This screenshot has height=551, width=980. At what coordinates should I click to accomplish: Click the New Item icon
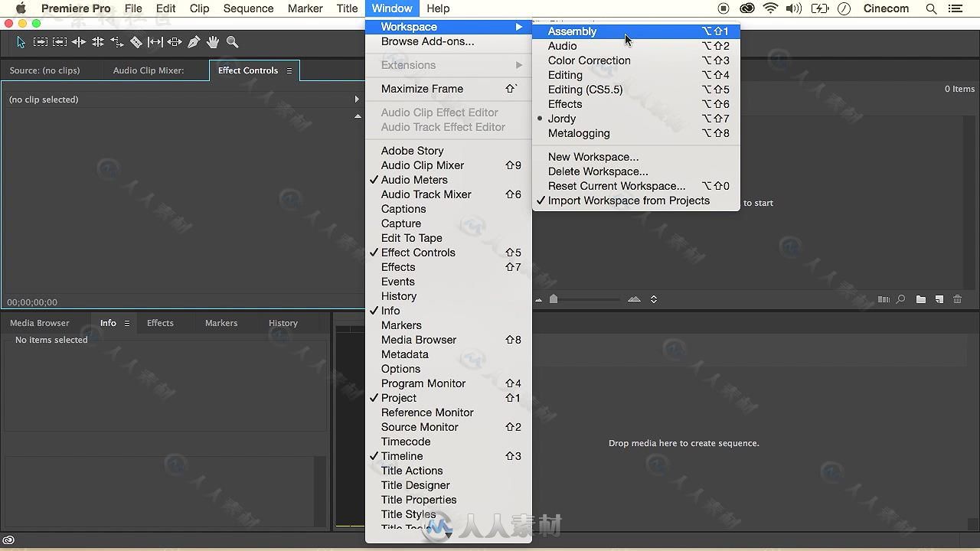pos(939,299)
